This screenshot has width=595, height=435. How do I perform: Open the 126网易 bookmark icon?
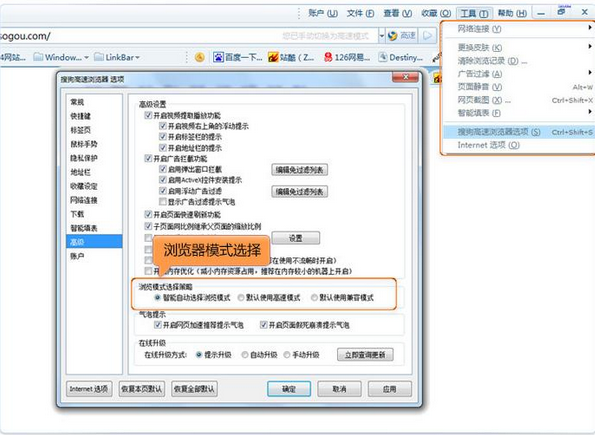(328, 57)
